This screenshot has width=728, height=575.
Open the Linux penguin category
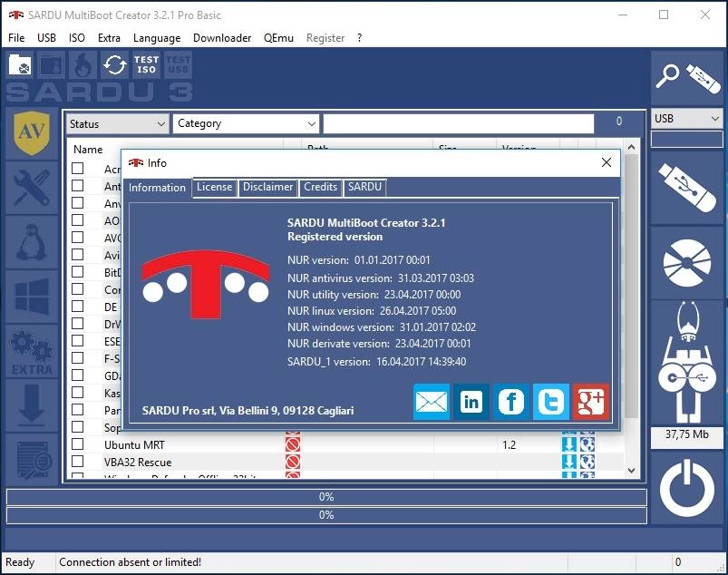coord(32,242)
